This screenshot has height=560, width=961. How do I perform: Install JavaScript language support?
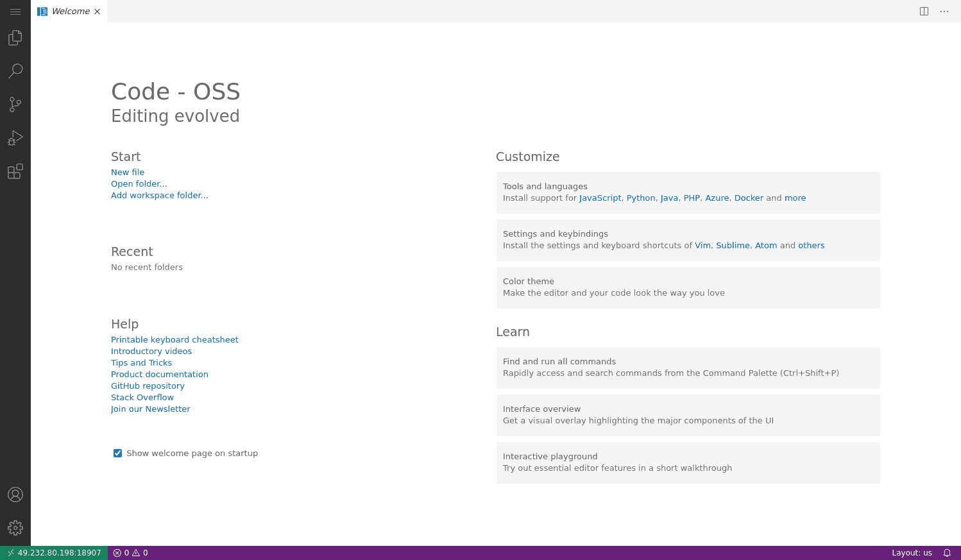point(600,198)
